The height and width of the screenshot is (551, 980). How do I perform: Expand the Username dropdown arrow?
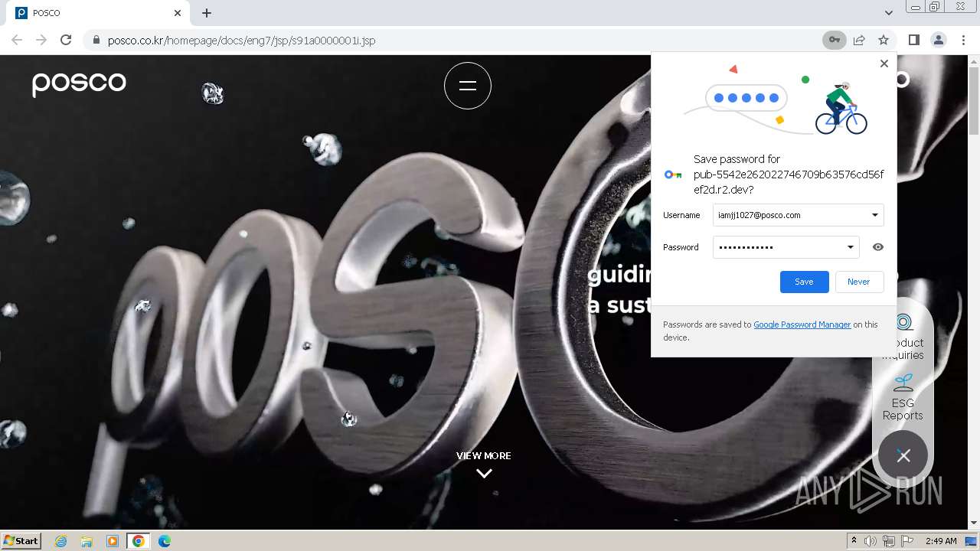(x=874, y=215)
